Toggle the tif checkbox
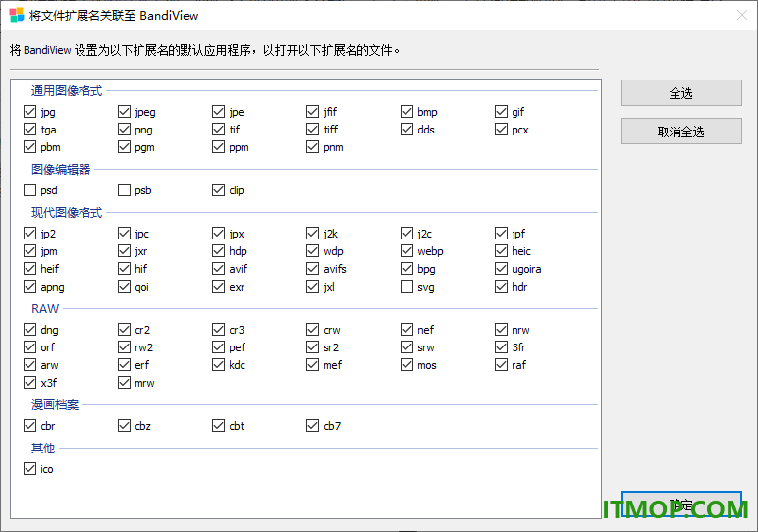The width and height of the screenshot is (758, 532). (x=219, y=130)
